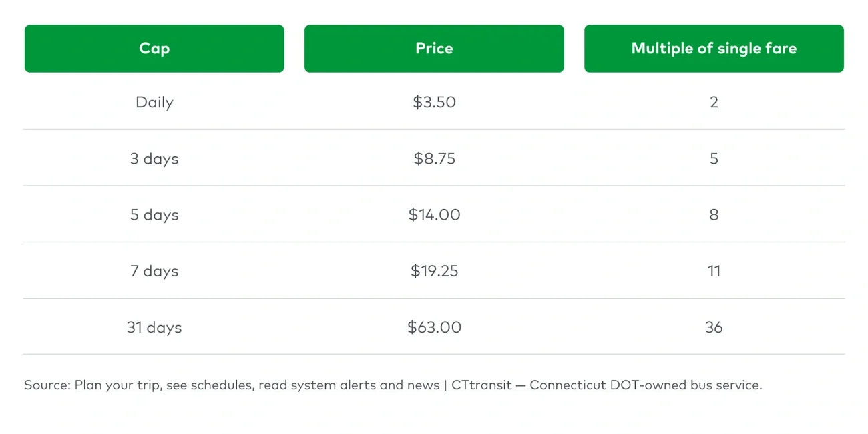Click the multiple value 5
868x434 pixels.
[714, 159]
